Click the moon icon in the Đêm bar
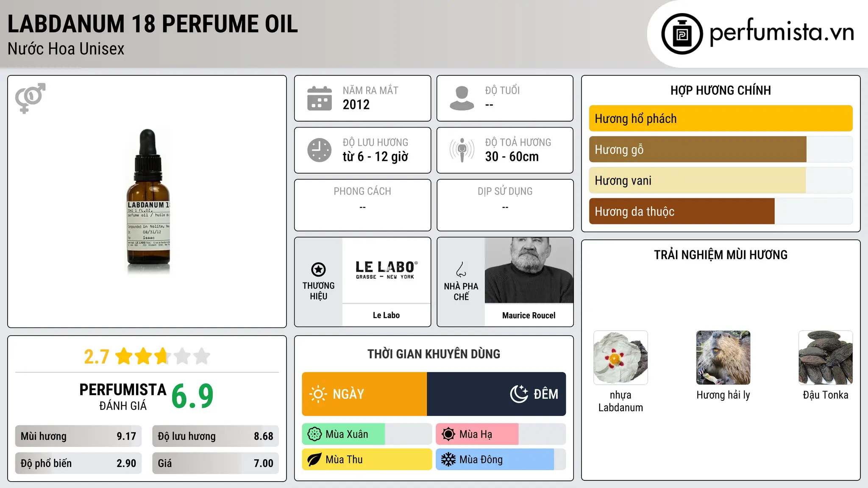Image resolution: width=868 pixels, height=488 pixels. [519, 394]
